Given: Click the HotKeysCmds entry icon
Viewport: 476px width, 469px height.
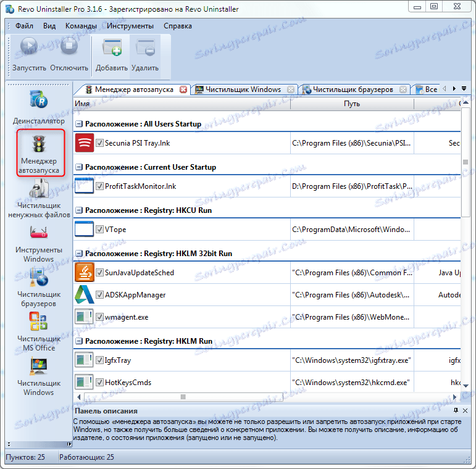Looking at the screenshot, I should [84, 382].
